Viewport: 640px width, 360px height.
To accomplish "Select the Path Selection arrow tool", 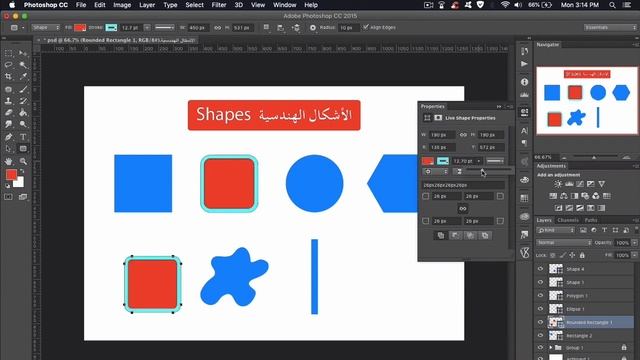I will (9, 149).
